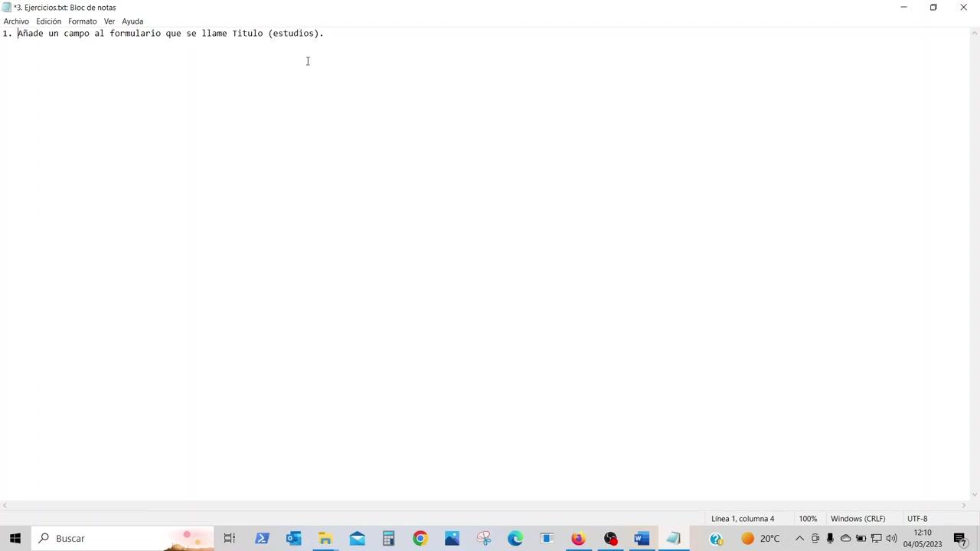980x551 pixels.
Task: Click the word 'campo' in the text
Action: (77, 34)
